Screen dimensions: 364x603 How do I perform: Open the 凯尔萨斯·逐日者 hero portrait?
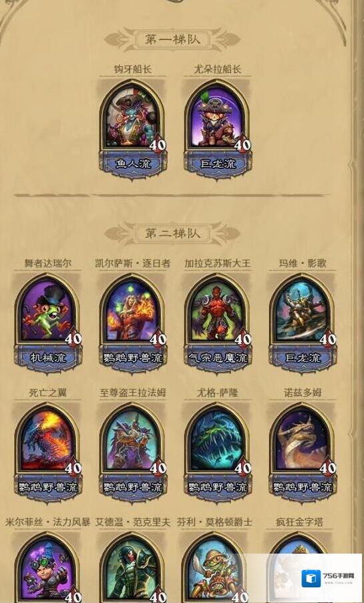click(133, 311)
